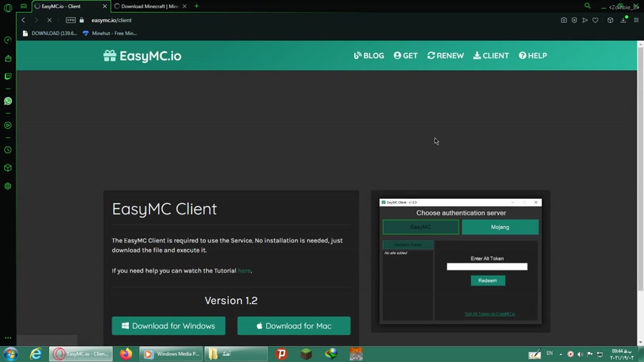This screenshot has width=644, height=362.
Task: Click the Download for Windows button
Action: click(168, 326)
